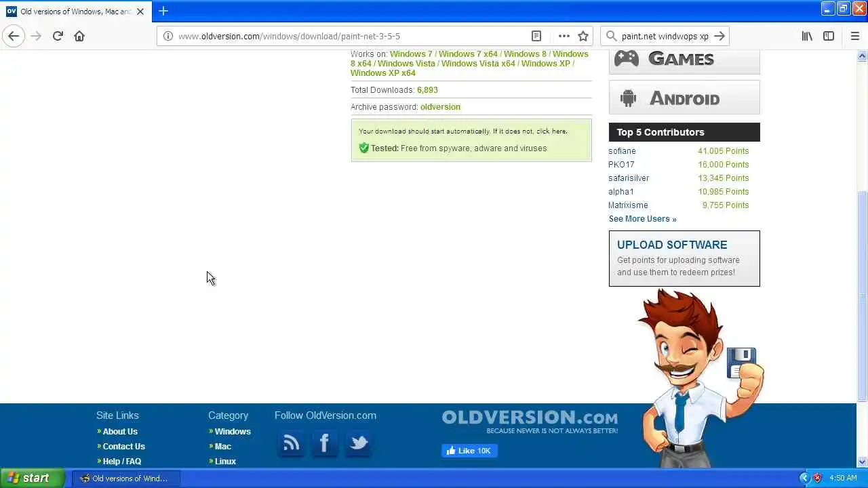Open the Windows XP link
This screenshot has width=868, height=488.
(x=546, y=64)
